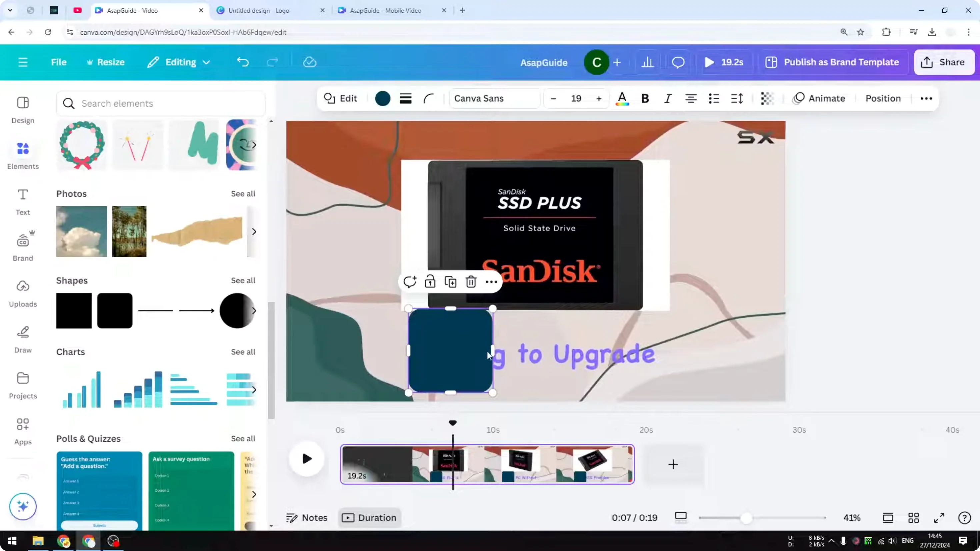The image size is (980, 551).
Task: Open the Elements panel in sidebar
Action: pos(22,155)
